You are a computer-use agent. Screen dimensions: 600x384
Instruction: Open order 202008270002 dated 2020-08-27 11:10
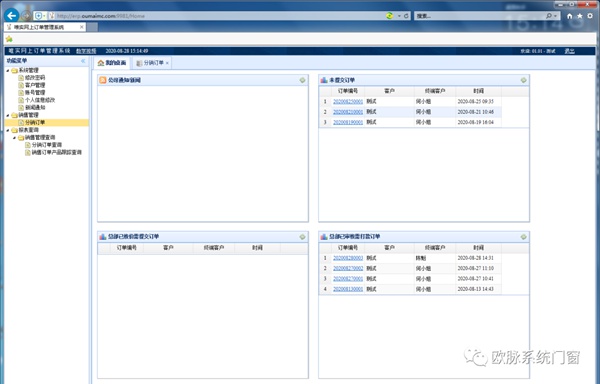pyautogui.click(x=348, y=268)
